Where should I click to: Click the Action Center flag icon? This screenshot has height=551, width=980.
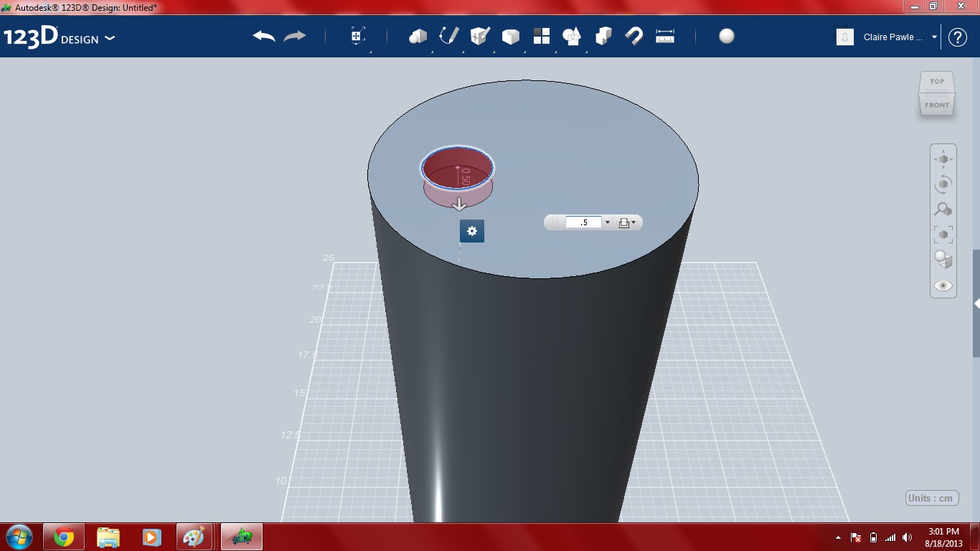[x=856, y=537]
